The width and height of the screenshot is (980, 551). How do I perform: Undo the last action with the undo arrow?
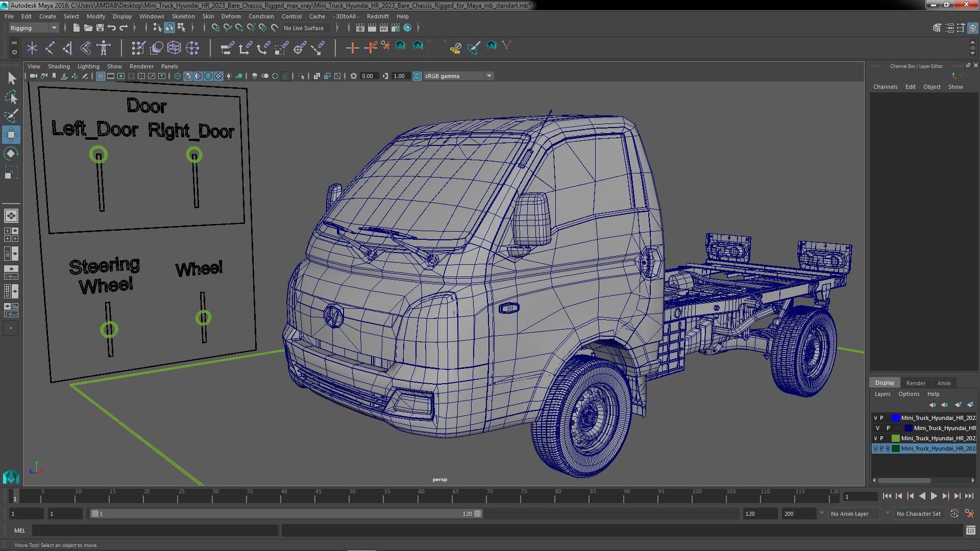point(112,28)
